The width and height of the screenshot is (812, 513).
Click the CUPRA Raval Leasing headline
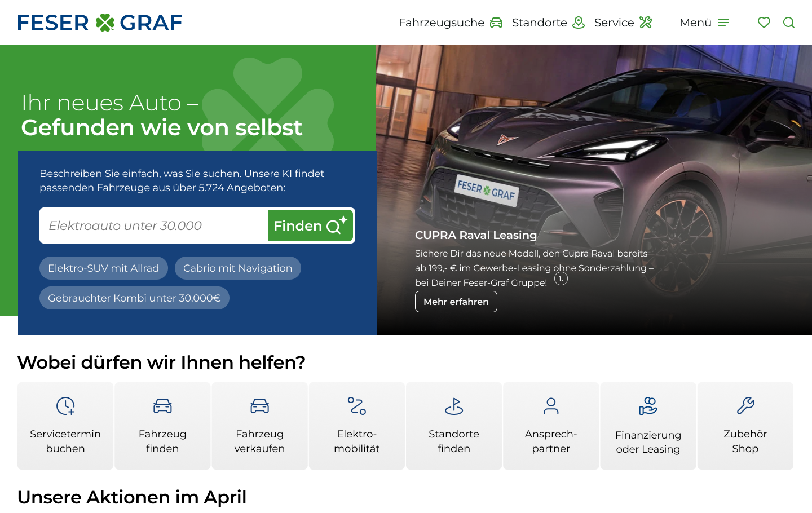pyautogui.click(x=476, y=235)
